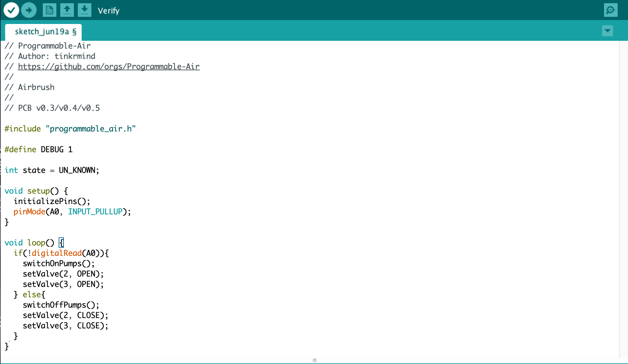Expand the tab options dropdown arrow

click(x=608, y=31)
